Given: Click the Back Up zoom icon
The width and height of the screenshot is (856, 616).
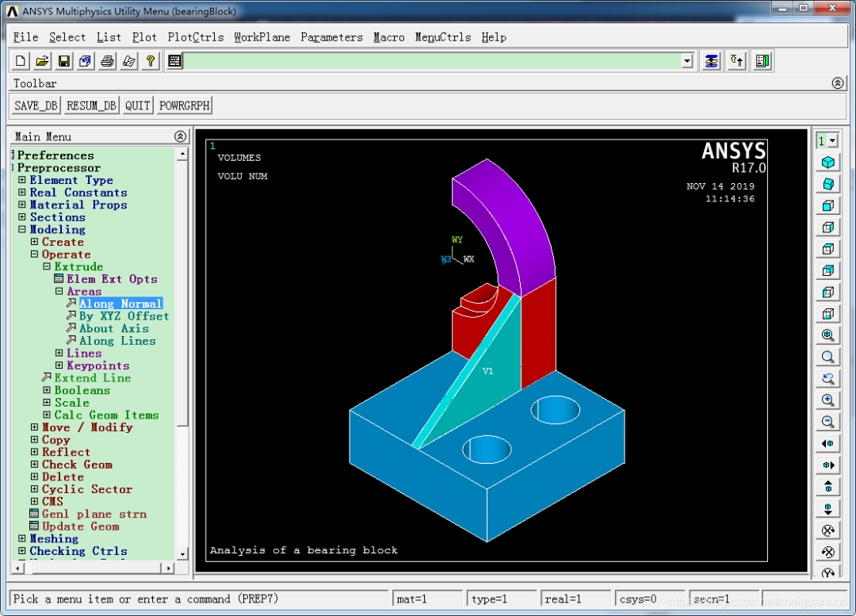Looking at the screenshot, I should point(827,378).
